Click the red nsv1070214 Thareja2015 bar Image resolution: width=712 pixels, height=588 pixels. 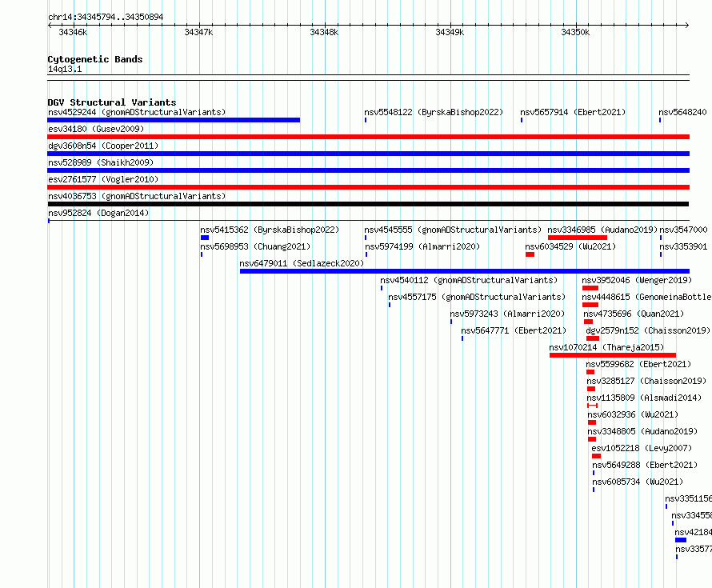613,355
